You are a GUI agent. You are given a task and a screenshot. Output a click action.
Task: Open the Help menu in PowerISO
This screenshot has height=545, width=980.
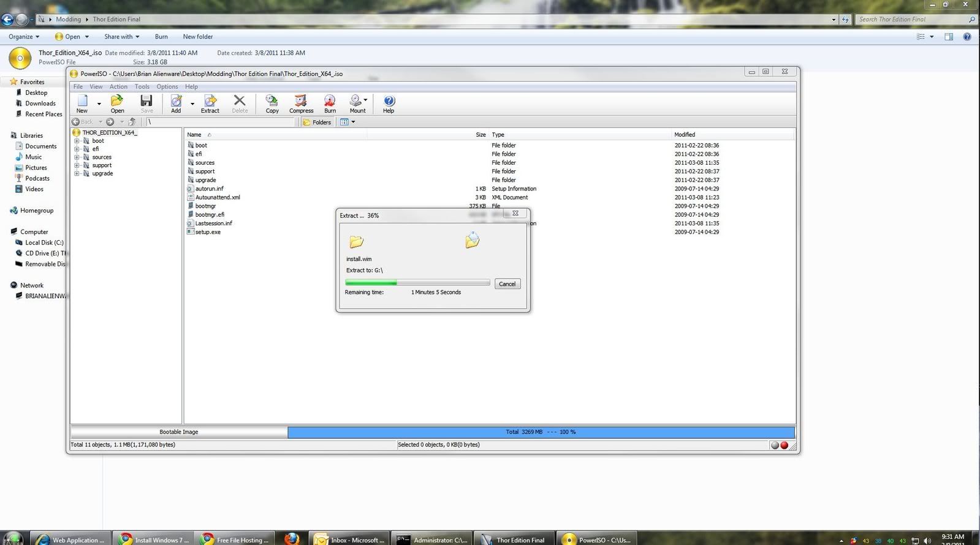[191, 87]
